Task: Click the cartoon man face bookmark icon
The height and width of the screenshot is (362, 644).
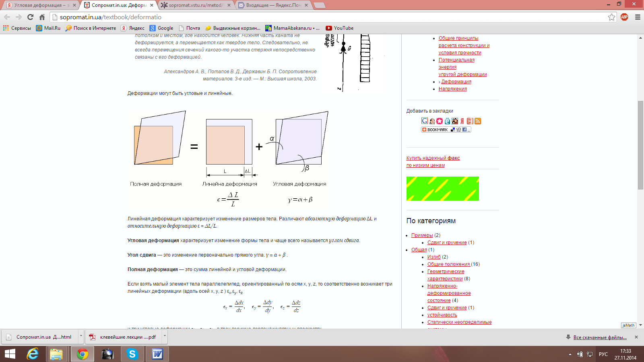Action: coord(432,121)
